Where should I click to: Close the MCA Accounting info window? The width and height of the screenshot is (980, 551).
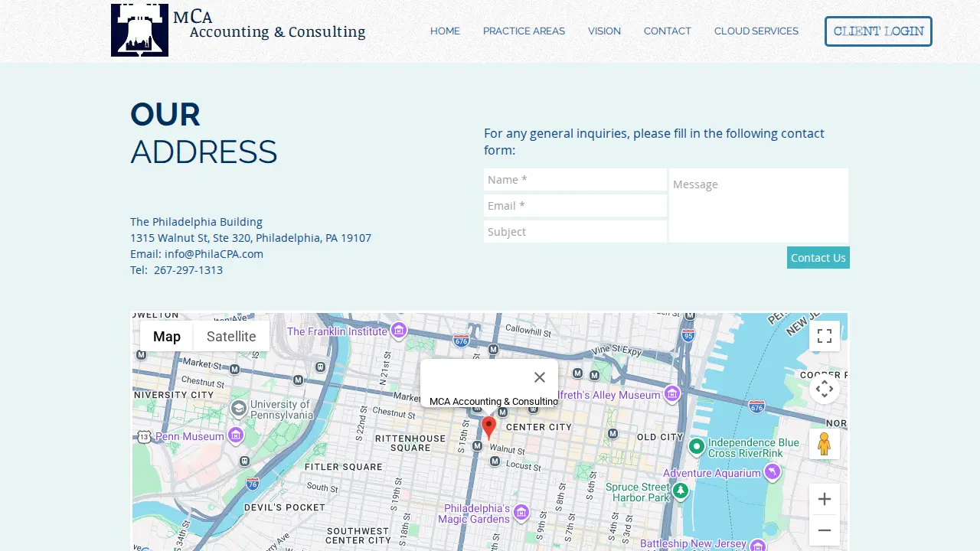pyautogui.click(x=540, y=377)
